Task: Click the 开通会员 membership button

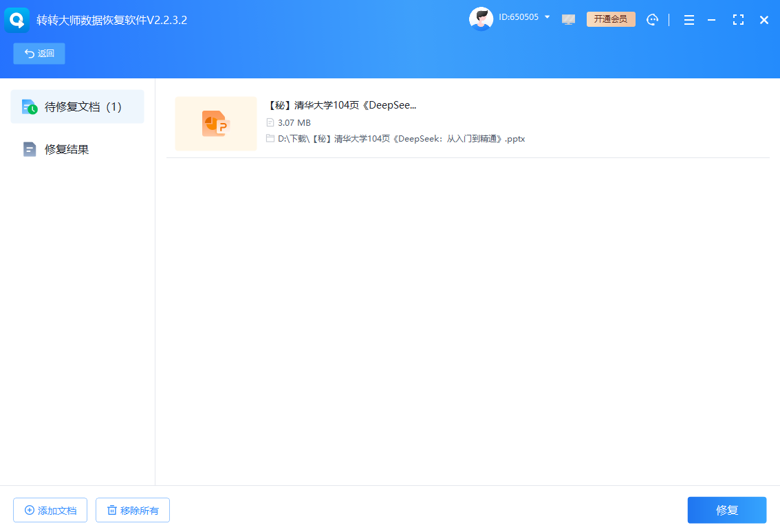Action: pyautogui.click(x=611, y=19)
